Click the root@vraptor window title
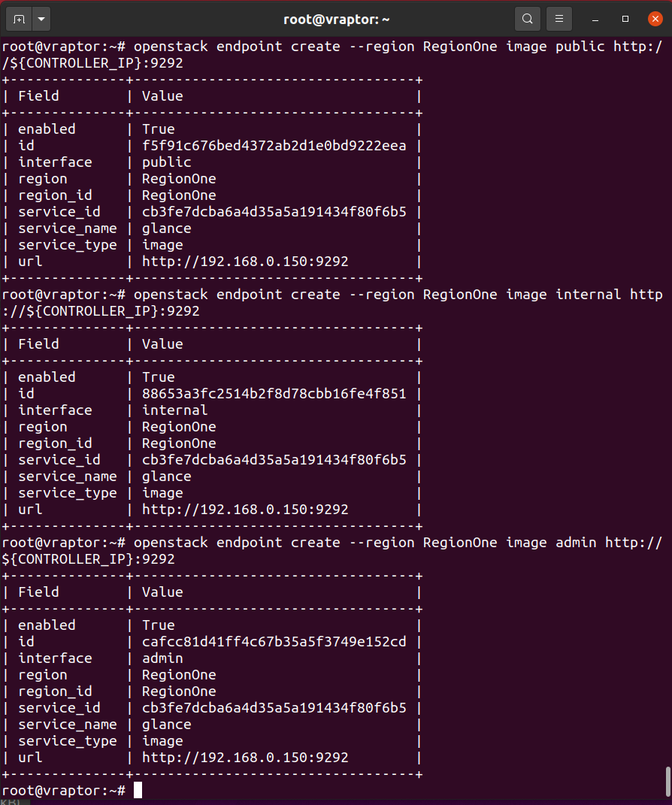Screen dimensions: 672x805 336,19
